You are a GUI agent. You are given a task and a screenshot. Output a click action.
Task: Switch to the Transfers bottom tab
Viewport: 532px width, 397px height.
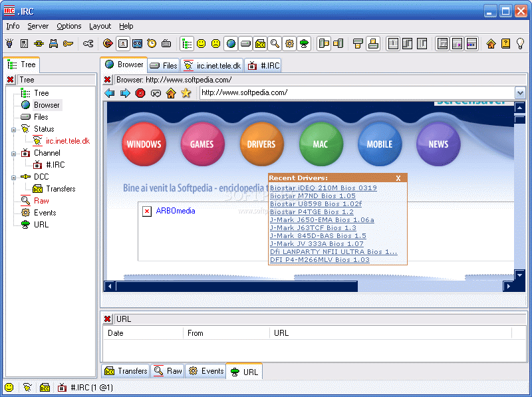(126, 371)
